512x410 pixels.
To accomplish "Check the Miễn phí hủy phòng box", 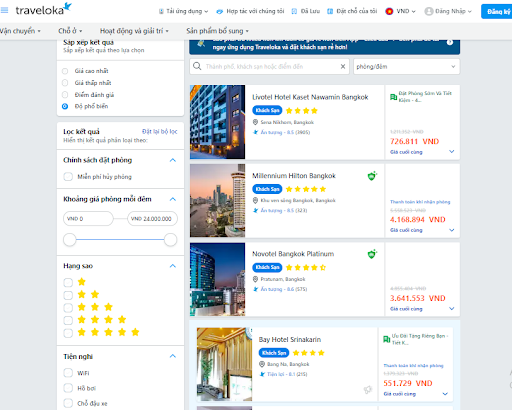I will [x=68, y=176].
